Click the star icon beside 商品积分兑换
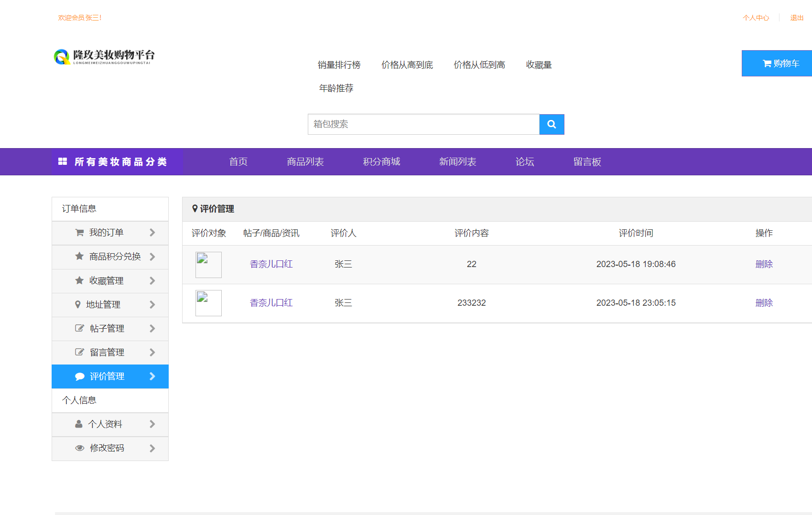Viewport: 812px width, 515px height. (79, 257)
